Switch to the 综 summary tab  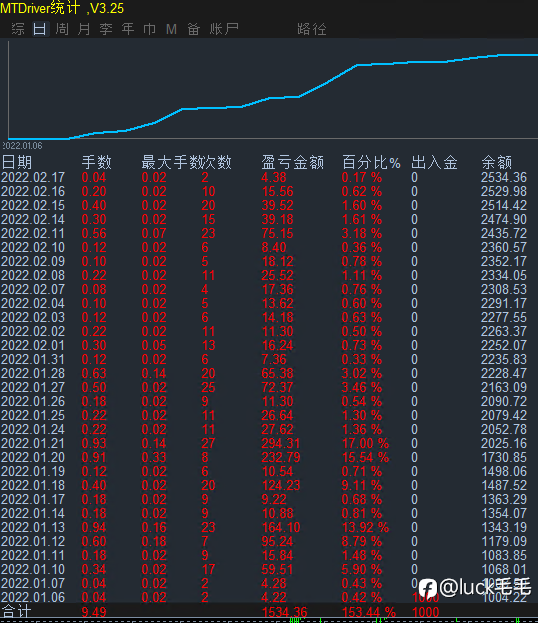tap(18, 29)
